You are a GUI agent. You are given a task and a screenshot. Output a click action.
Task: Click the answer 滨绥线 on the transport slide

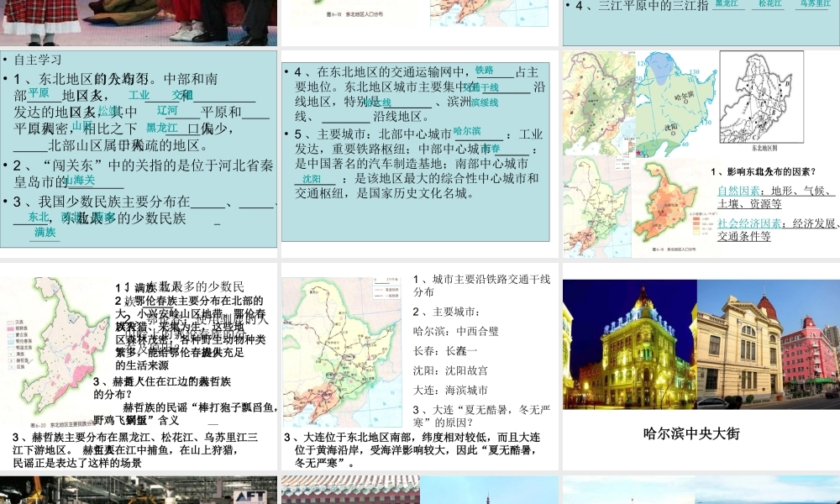485,102
